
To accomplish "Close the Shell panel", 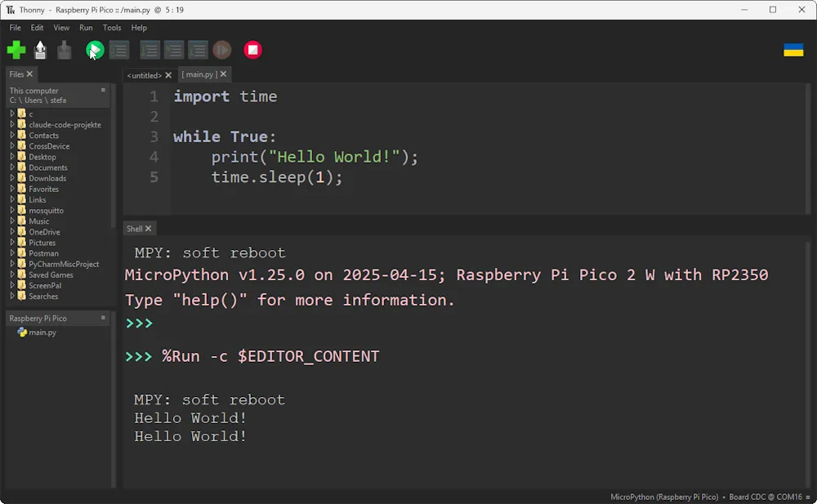I will pyautogui.click(x=148, y=228).
